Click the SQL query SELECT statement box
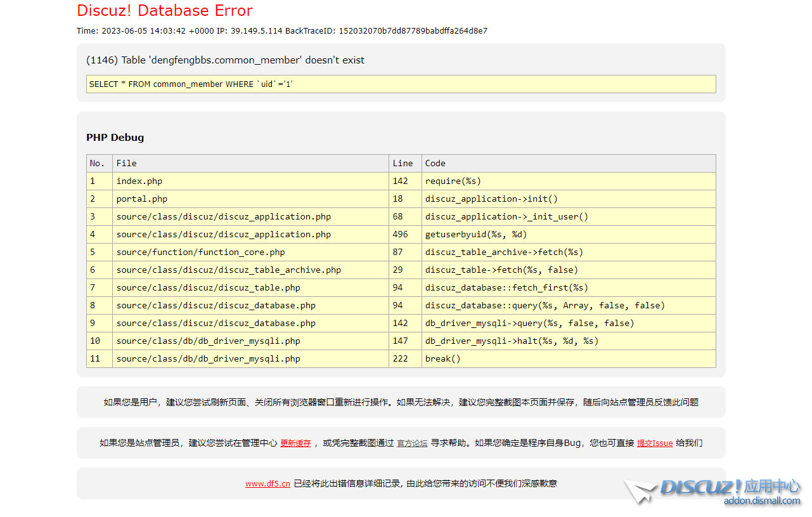 coord(401,84)
